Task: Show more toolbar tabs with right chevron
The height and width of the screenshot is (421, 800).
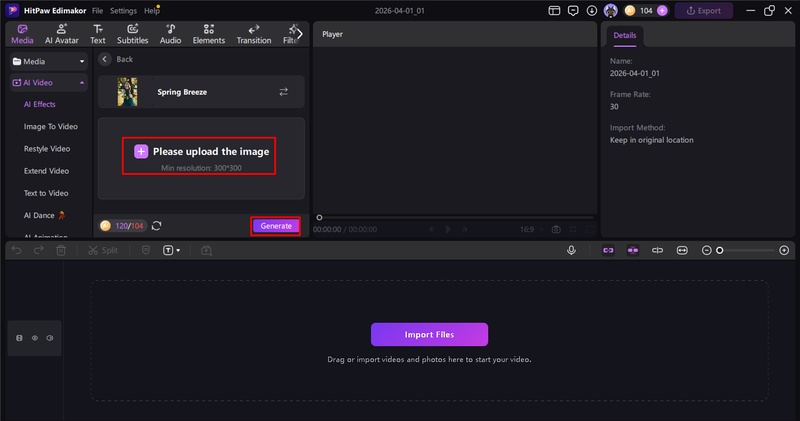Action: [x=299, y=34]
